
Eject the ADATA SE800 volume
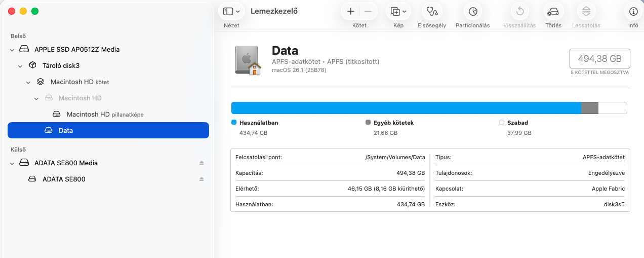point(202,179)
